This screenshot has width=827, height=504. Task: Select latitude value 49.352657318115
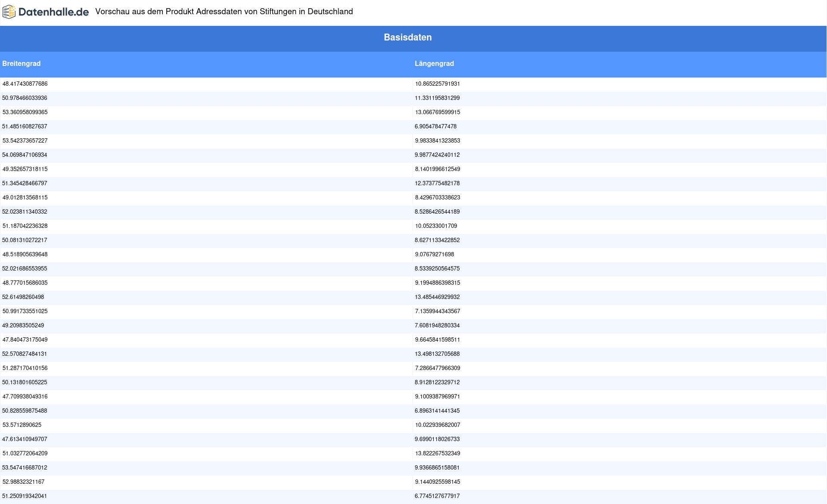click(25, 169)
